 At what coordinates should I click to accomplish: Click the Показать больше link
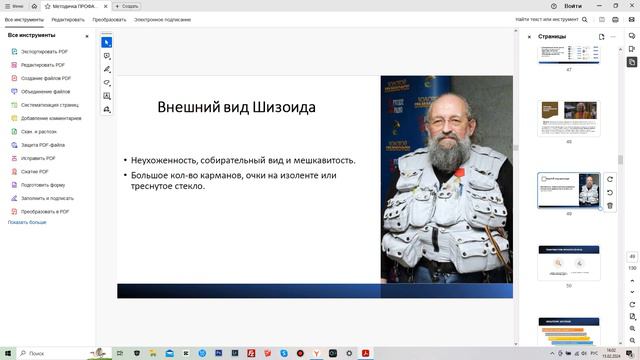click(27, 222)
